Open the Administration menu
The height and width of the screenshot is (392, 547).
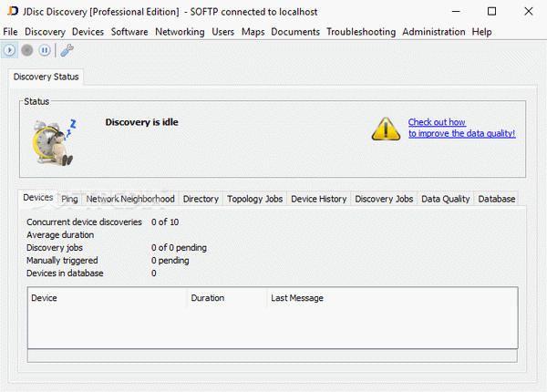point(434,32)
